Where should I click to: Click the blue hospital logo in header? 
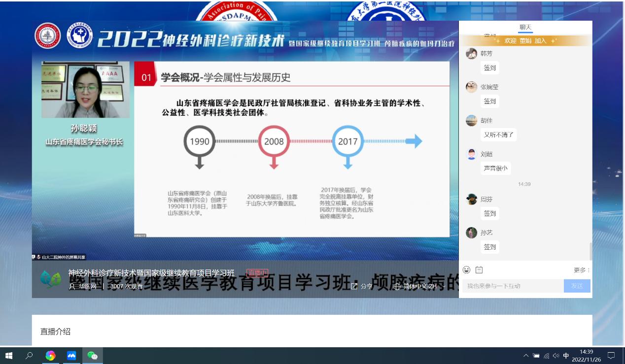(80, 36)
